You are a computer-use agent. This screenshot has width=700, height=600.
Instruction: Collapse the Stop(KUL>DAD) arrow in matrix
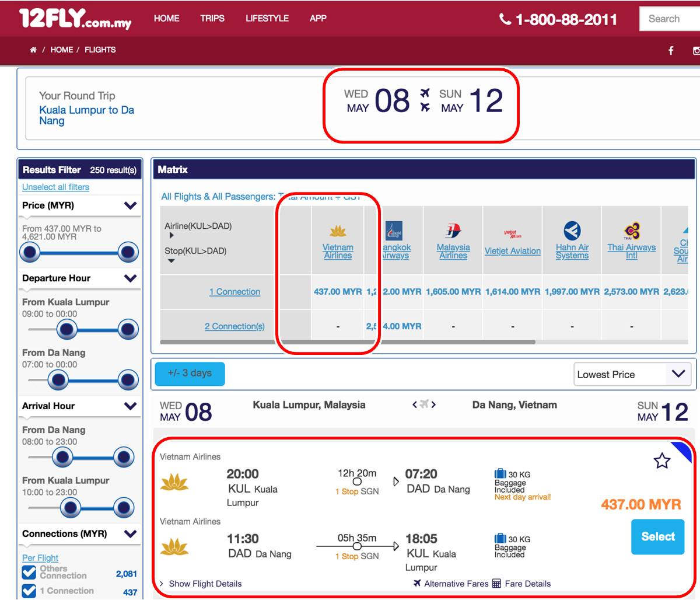coord(171,261)
